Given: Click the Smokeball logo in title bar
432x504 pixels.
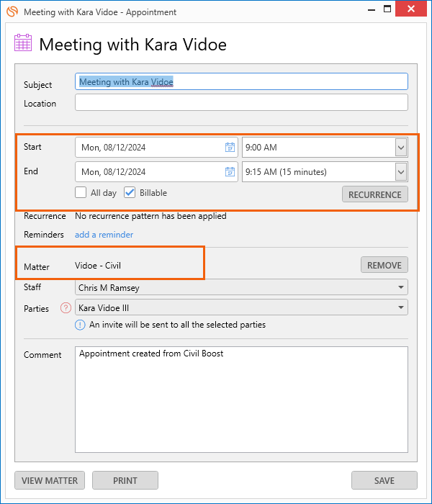Looking at the screenshot, I should 12,12.
